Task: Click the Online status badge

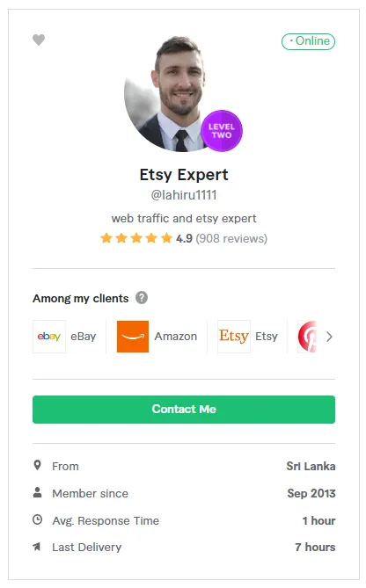Action: [308, 41]
